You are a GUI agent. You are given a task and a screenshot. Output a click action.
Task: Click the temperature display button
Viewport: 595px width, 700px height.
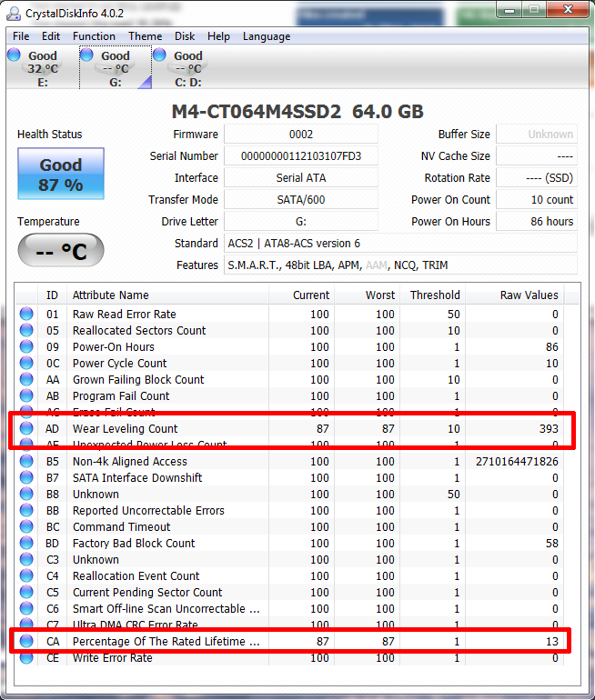61,250
